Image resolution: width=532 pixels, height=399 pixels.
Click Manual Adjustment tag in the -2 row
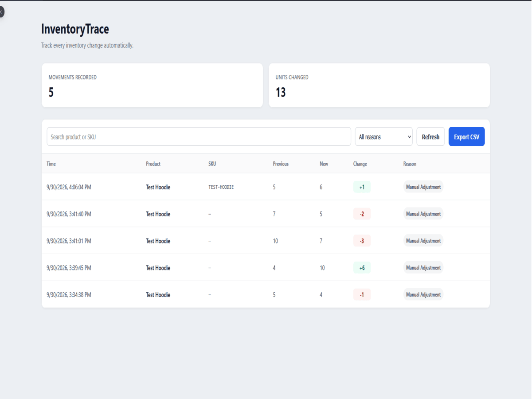coord(423,214)
